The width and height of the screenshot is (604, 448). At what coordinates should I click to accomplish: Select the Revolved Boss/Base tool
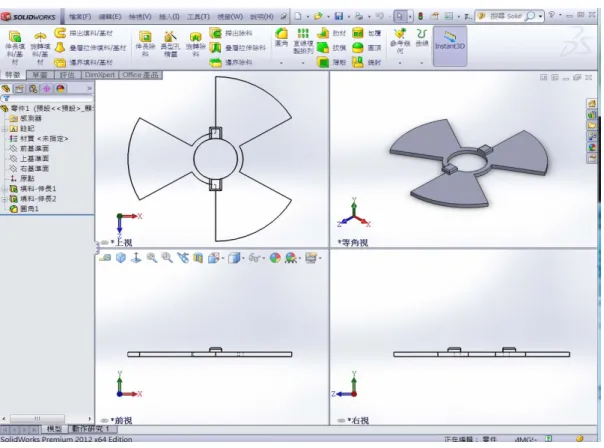[x=40, y=46]
